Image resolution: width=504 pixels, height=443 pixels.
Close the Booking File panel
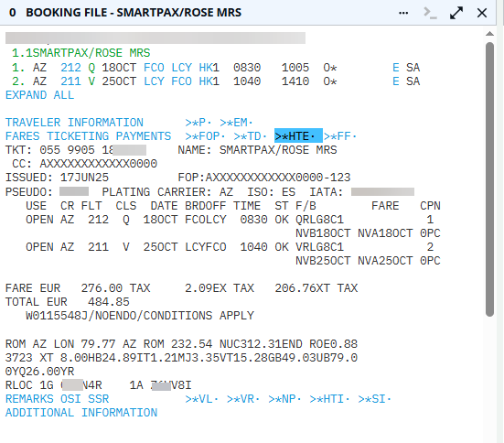point(482,13)
